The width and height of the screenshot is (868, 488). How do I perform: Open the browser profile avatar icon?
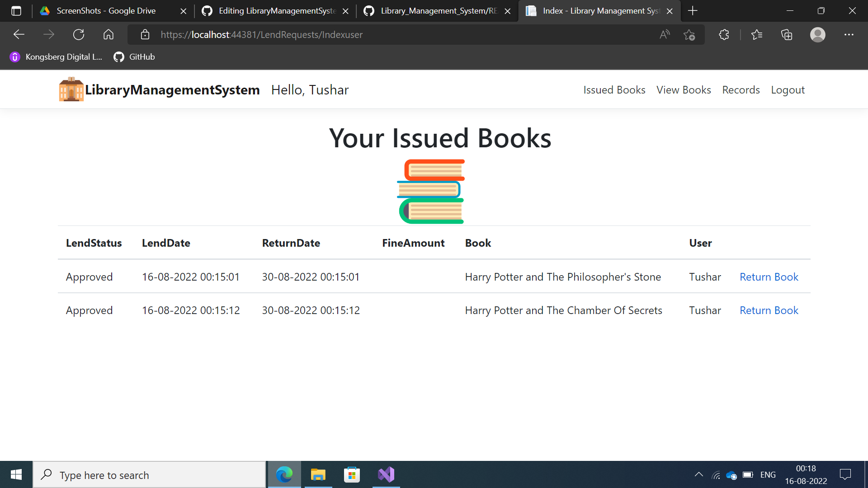tap(817, 34)
